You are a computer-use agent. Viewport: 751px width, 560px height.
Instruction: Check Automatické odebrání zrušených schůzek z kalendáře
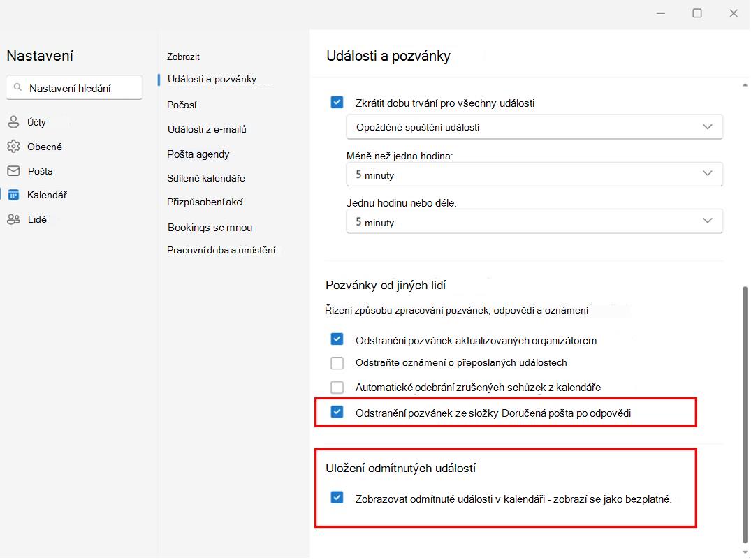[337, 388]
